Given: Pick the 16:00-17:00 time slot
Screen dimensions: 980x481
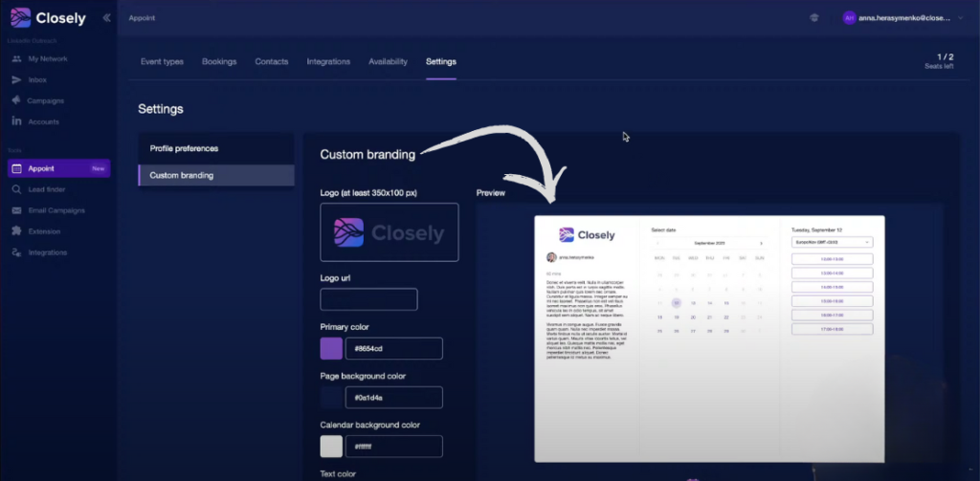Looking at the screenshot, I should pos(832,315).
